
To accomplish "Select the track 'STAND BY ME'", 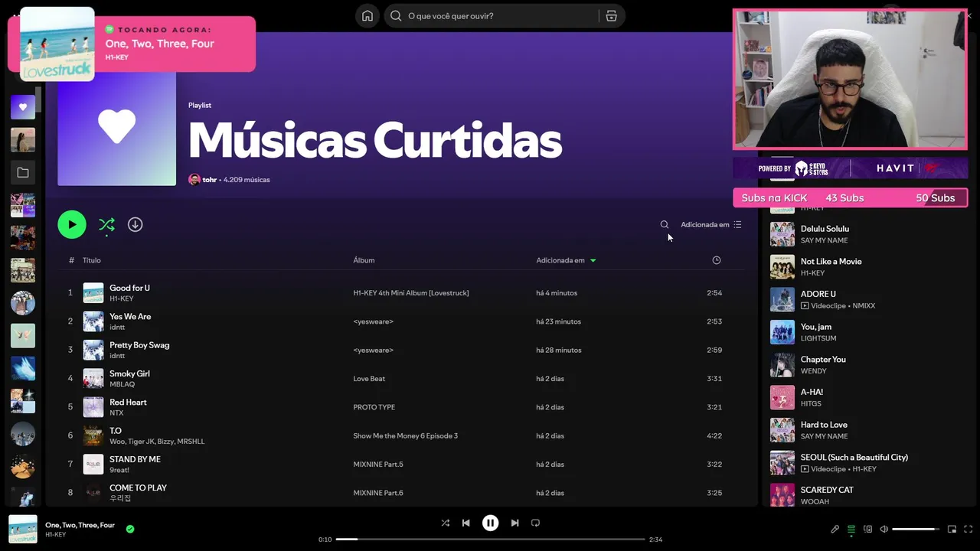I will [135, 459].
